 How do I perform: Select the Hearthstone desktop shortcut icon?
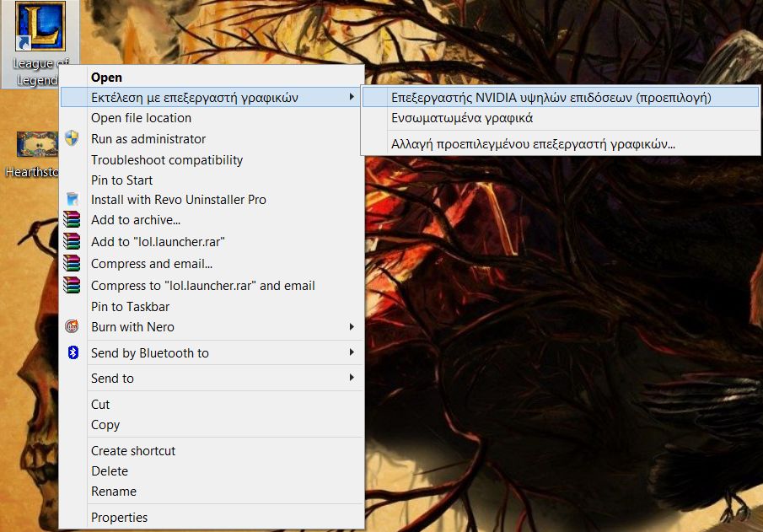(36, 144)
